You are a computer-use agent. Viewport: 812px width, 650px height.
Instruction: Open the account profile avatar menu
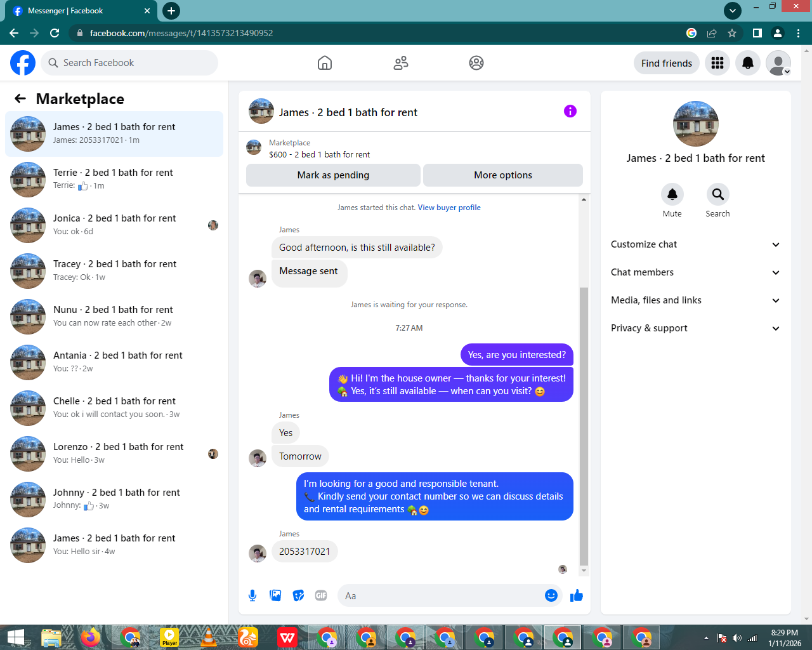pyautogui.click(x=778, y=63)
